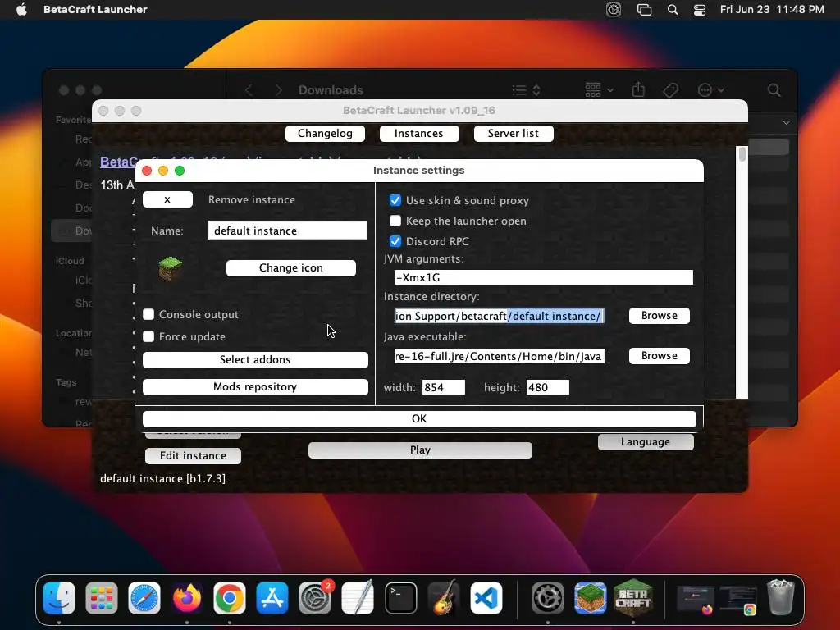Open the App Store dock icon

click(x=272, y=598)
